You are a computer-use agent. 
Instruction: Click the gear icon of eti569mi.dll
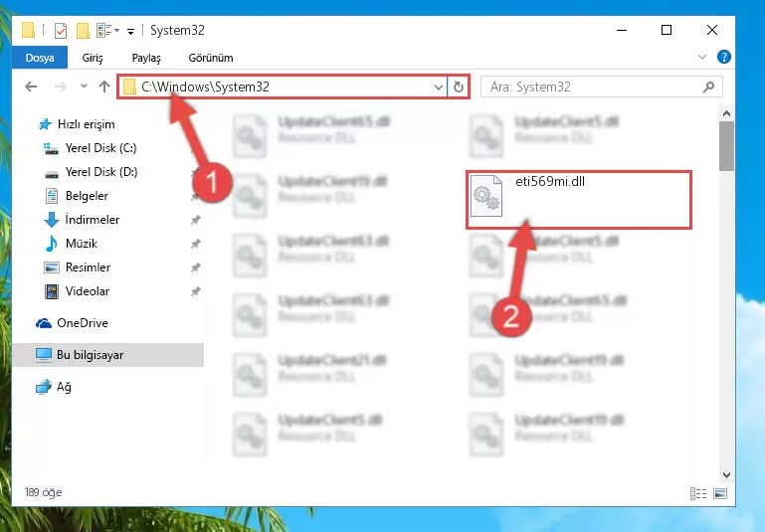point(486,196)
